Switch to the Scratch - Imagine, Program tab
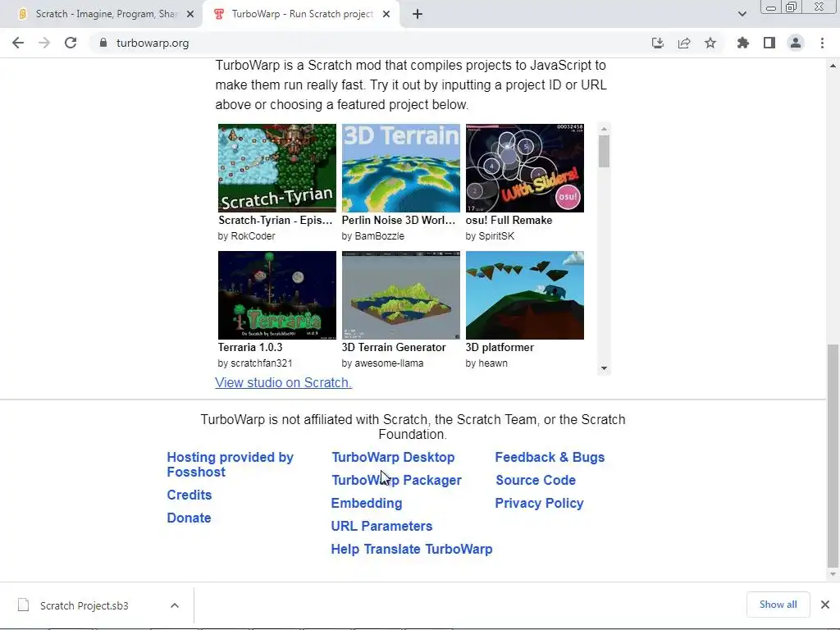Viewport: 840px width, 630px height. tap(102, 14)
